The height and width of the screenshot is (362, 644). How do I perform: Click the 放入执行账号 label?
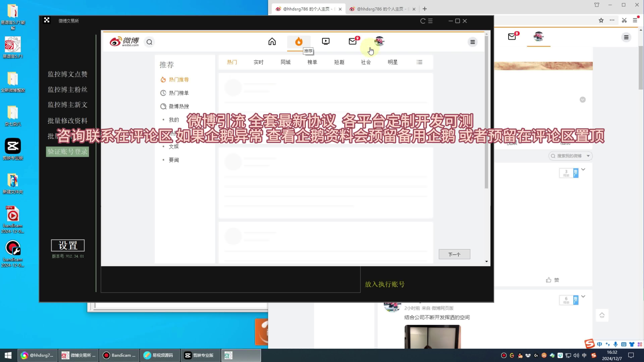(x=385, y=284)
